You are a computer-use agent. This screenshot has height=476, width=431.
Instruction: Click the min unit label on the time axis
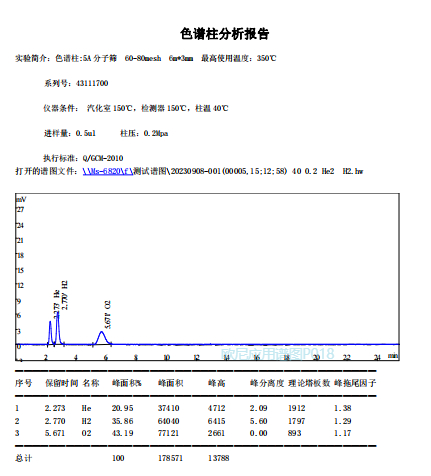pos(393,356)
